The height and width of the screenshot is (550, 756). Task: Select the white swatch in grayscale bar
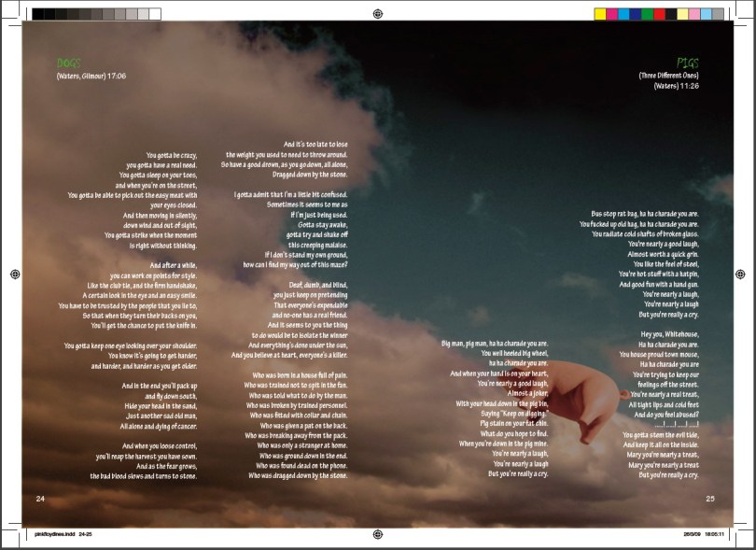[x=155, y=14]
